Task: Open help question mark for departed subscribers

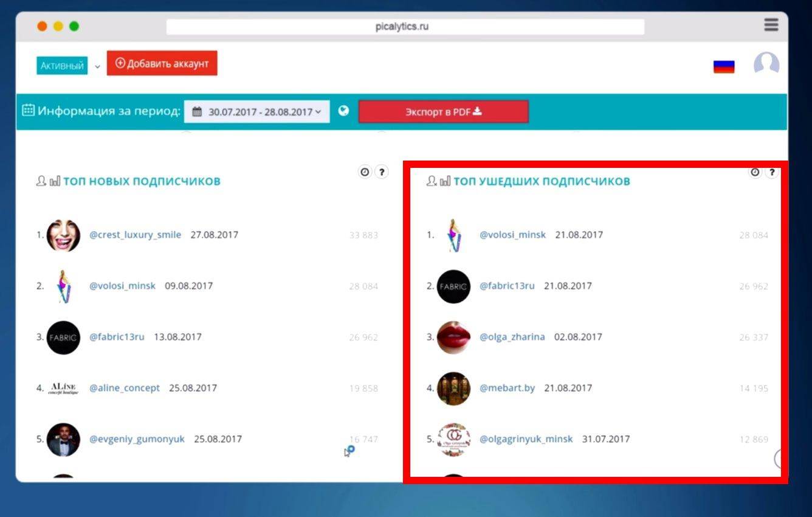Action: pos(771,172)
